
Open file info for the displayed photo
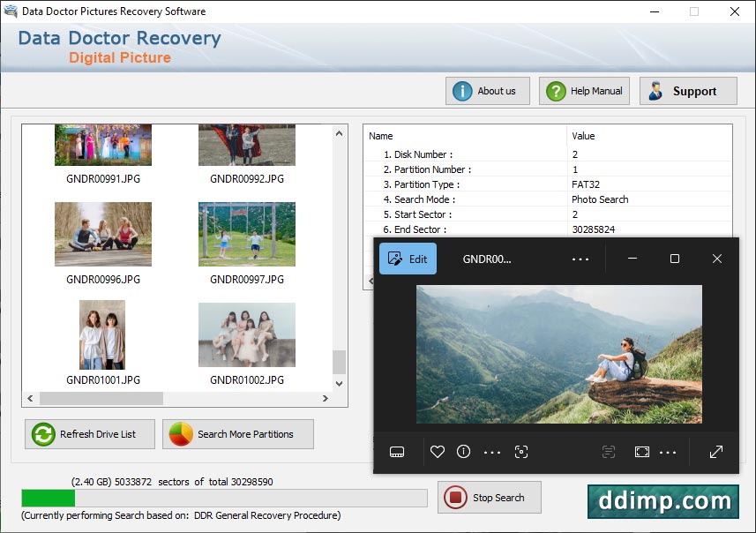463,451
